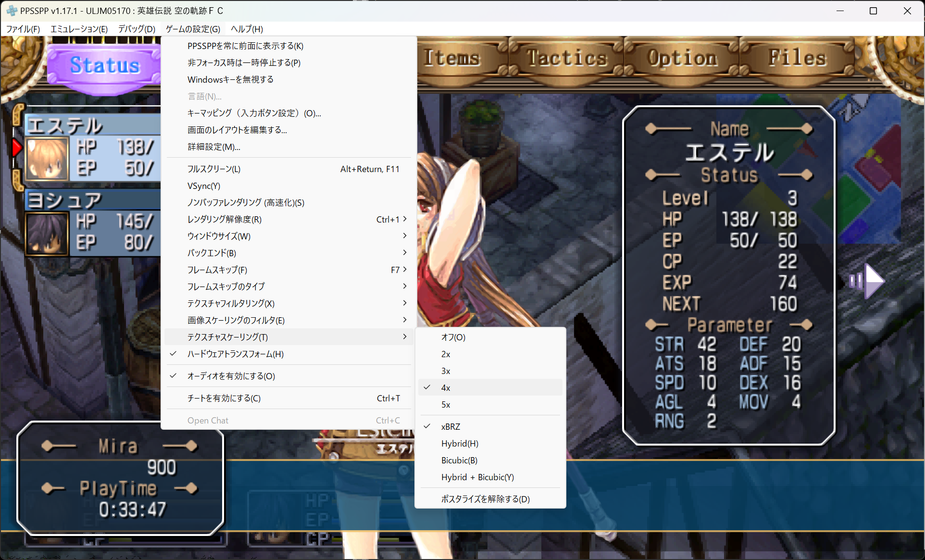Image resolution: width=925 pixels, height=560 pixels.
Task: Select オフ(O) texture scaling level
Action: [x=490, y=337]
